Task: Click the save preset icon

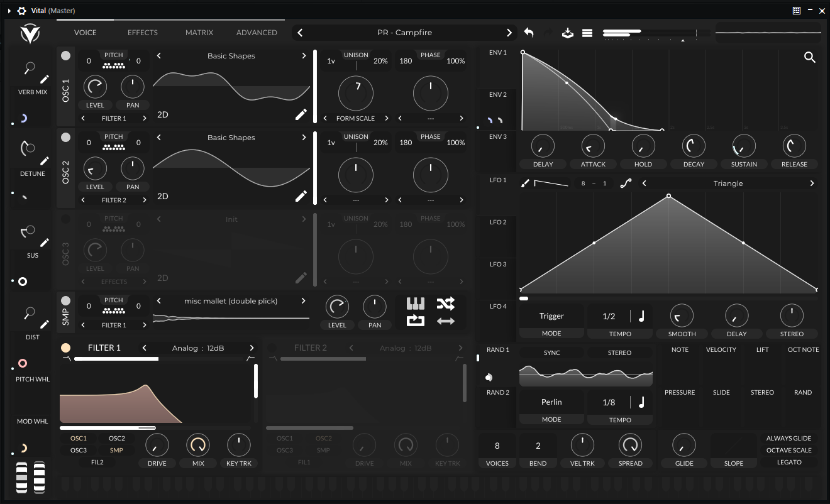Action: (567, 33)
